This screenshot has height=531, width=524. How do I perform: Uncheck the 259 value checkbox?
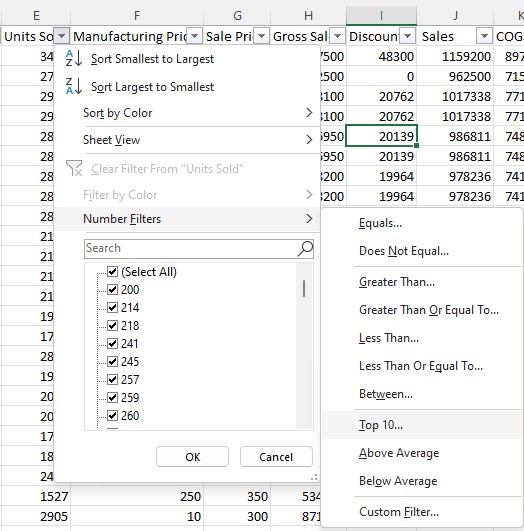click(112, 397)
